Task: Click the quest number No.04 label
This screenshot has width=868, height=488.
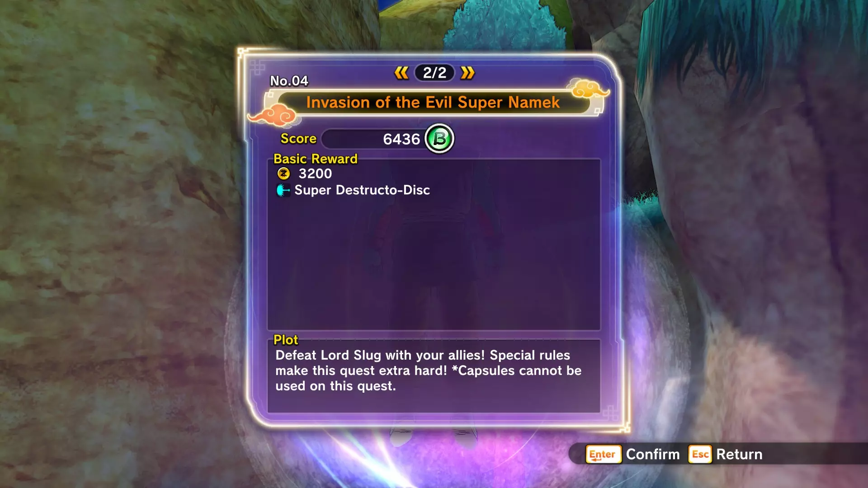Action: tap(289, 81)
